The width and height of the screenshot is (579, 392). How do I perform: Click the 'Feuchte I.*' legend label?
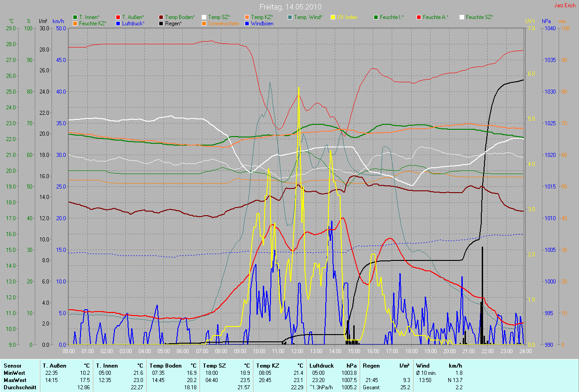(392, 17)
